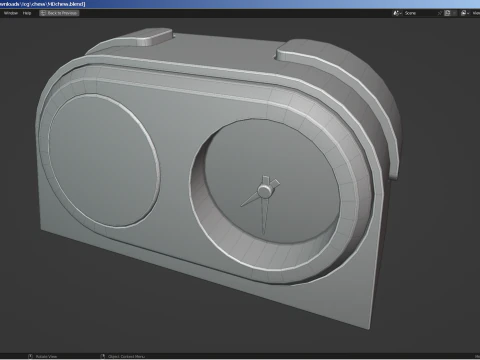
Task: Open the Window menu
Action: [11, 13]
